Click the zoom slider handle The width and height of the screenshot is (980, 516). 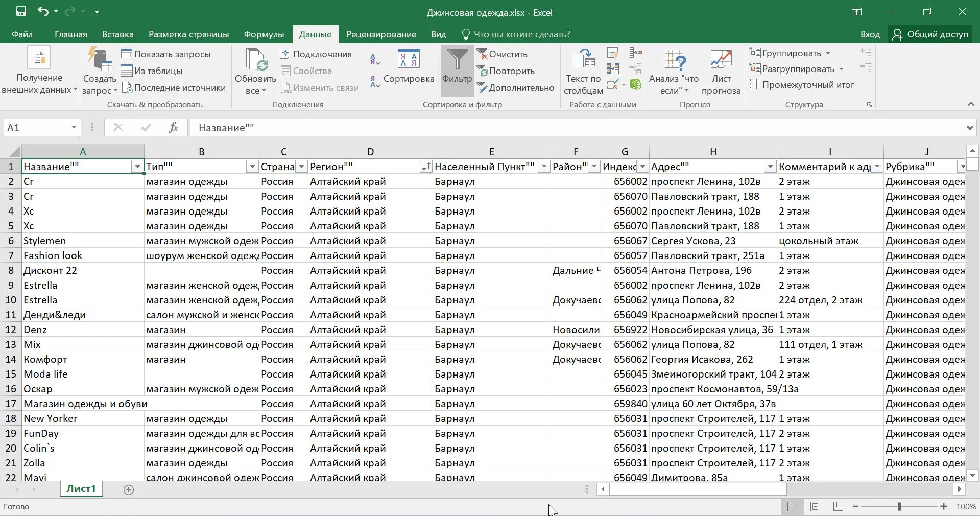899,506
